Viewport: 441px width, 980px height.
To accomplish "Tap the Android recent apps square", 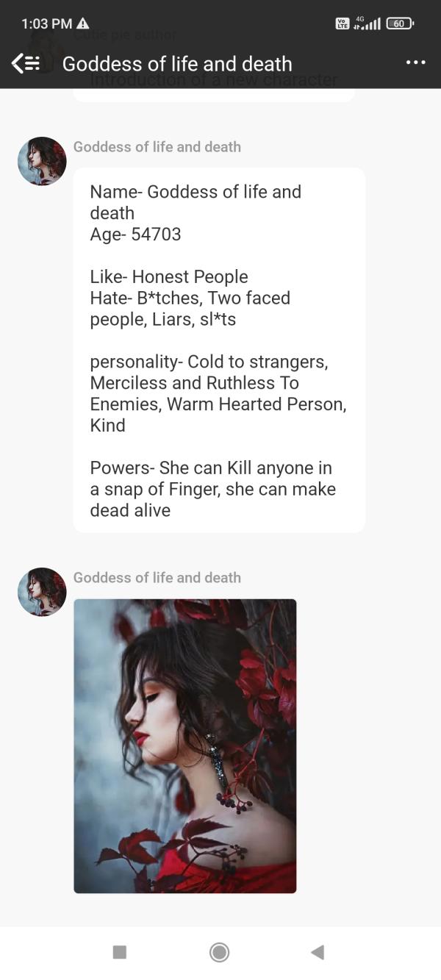I will tap(120, 952).
